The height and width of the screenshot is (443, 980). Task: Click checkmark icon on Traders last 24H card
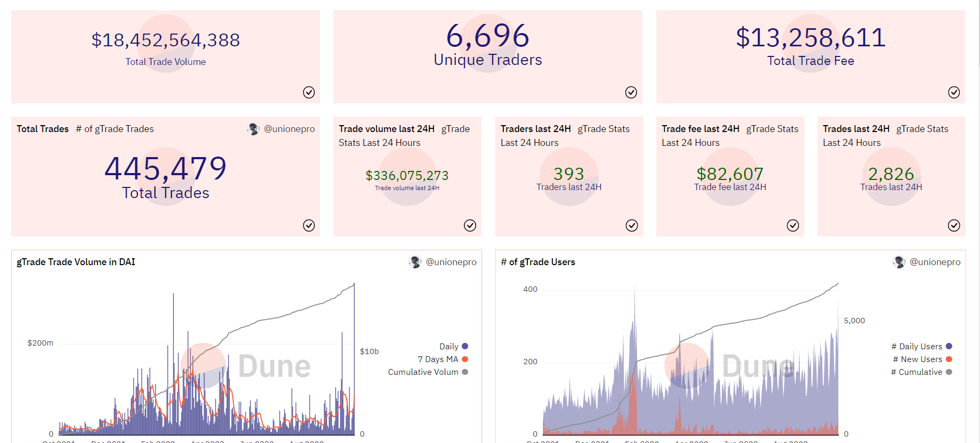click(x=632, y=226)
